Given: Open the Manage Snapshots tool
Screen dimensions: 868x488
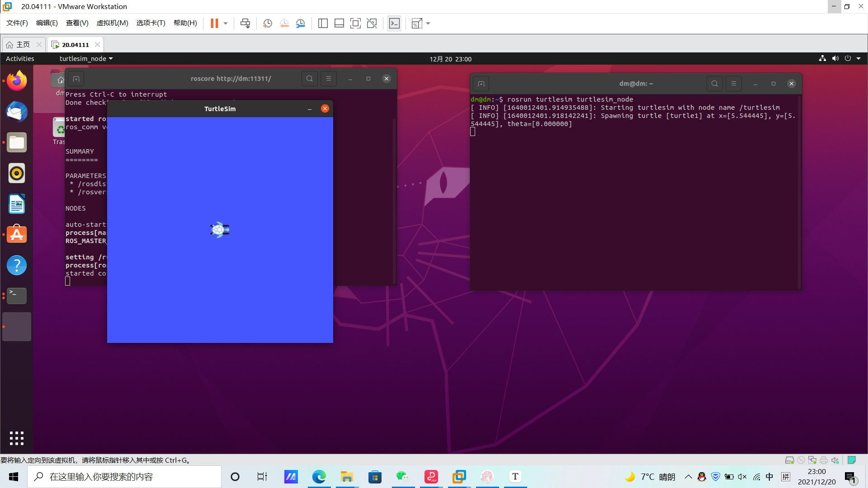Looking at the screenshot, I should point(301,23).
